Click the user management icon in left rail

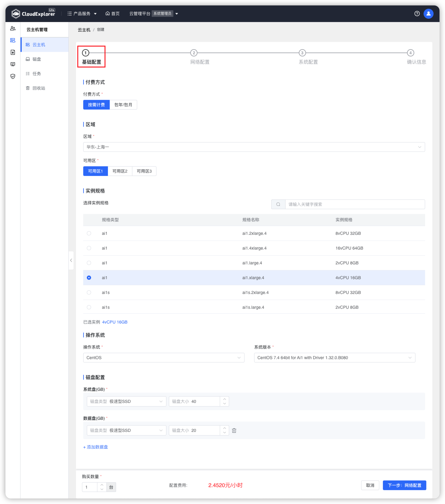13,28
